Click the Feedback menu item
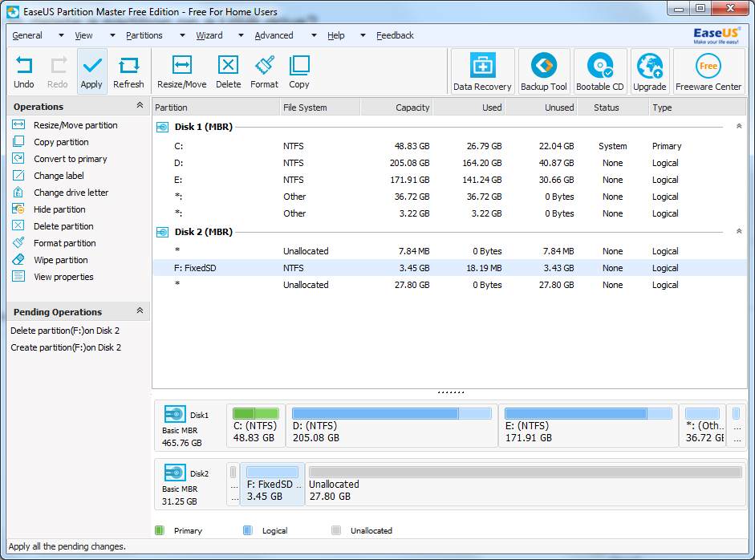 point(395,35)
